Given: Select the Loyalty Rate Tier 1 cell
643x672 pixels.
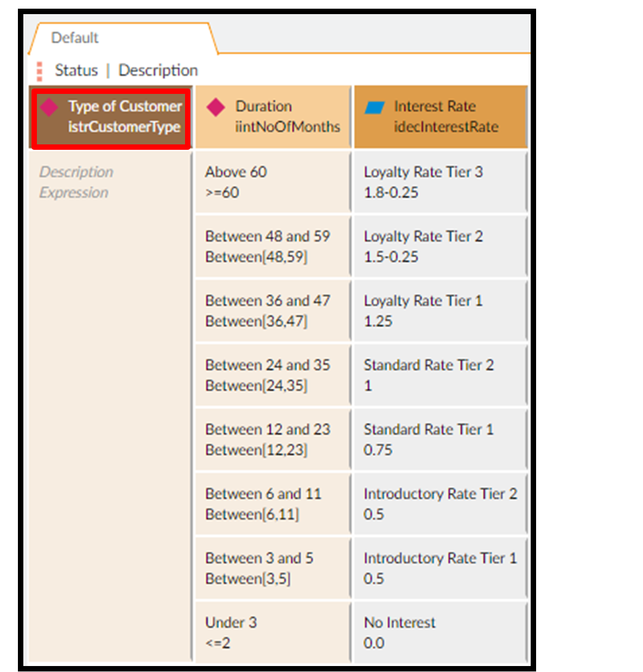Looking at the screenshot, I should click(440, 311).
